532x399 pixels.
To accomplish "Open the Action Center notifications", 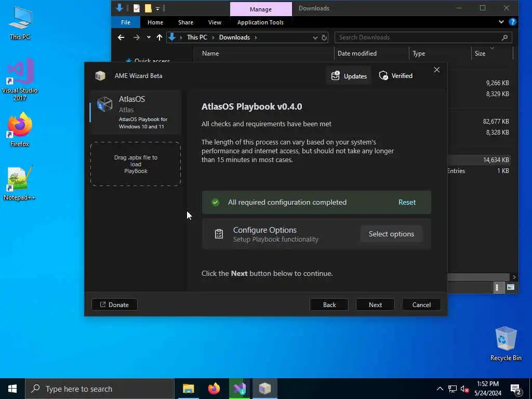I will point(516,389).
